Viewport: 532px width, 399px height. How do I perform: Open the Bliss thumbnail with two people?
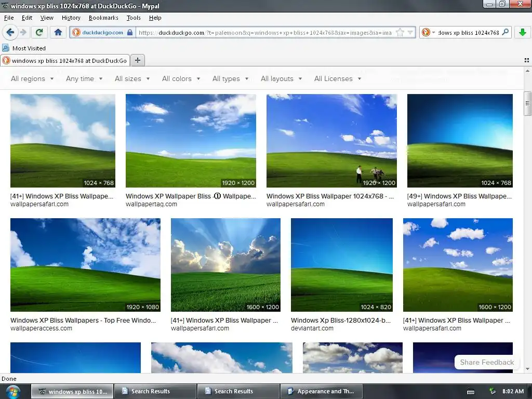point(331,141)
